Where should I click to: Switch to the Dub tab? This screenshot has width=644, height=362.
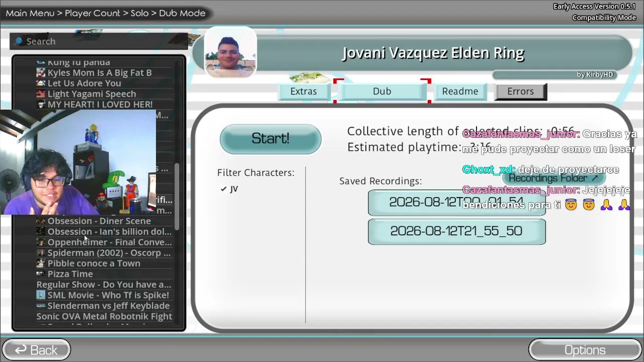382,92
